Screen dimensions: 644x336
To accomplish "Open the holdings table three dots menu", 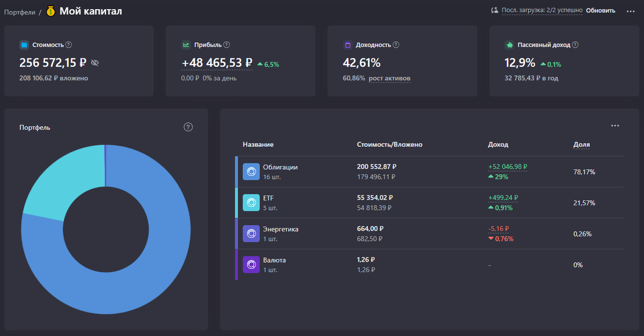I will (x=615, y=126).
